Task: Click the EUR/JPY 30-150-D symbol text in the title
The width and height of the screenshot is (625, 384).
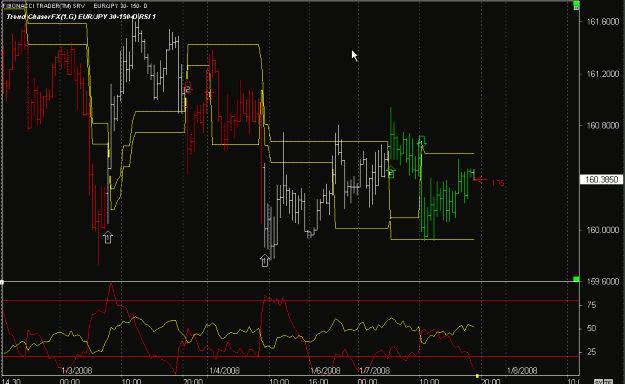Action: pos(120,6)
